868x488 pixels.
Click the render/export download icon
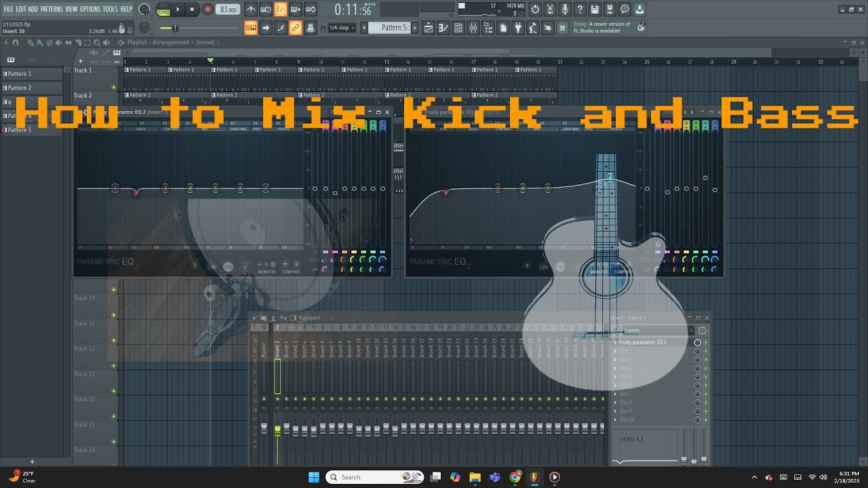639,9
